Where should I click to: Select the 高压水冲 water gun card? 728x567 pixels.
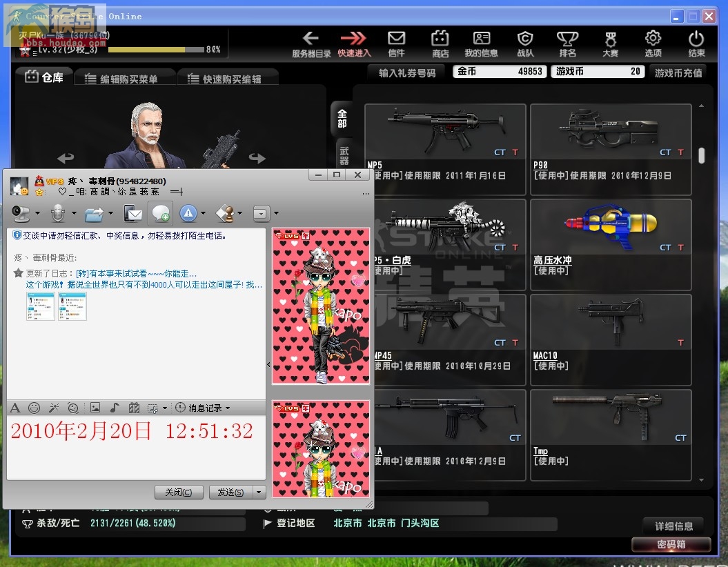click(x=611, y=244)
